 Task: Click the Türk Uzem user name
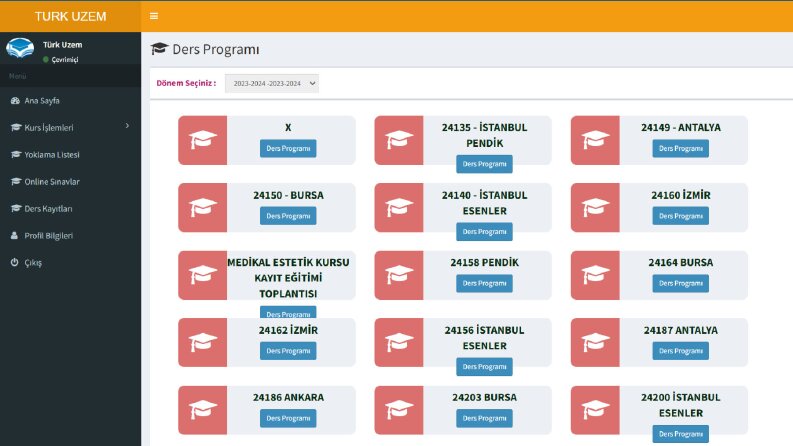coord(62,44)
